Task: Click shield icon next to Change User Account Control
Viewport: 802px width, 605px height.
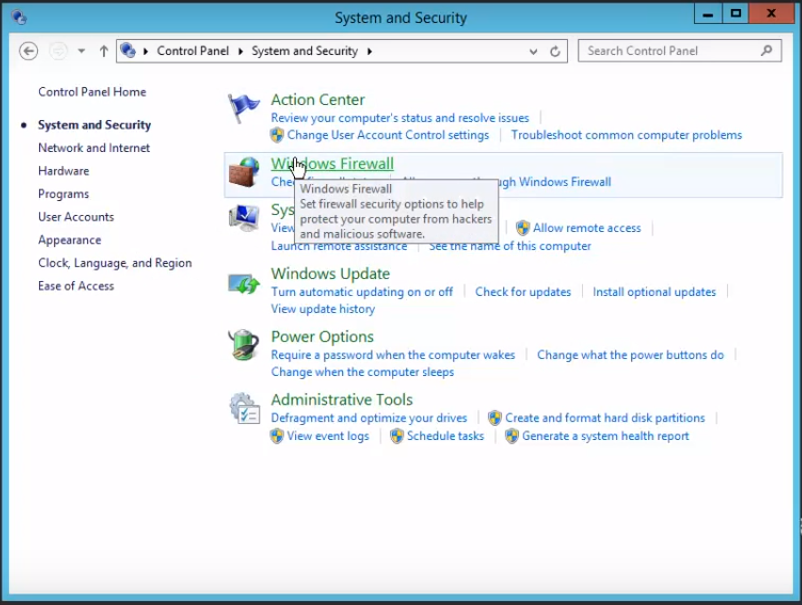Action: pos(277,135)
